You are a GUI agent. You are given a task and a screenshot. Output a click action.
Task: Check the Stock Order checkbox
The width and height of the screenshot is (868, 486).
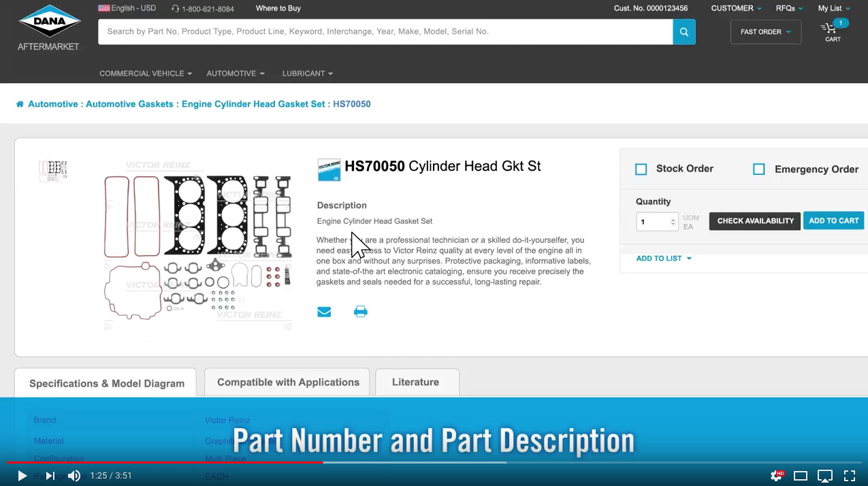click(641, 169)
